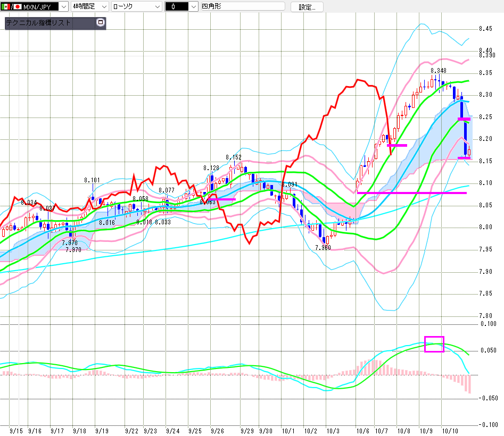This screenshot has width=504, height=436.
Task: Open the MXN/JPY currency pair dropdown
Action: (x=63, y=6)
